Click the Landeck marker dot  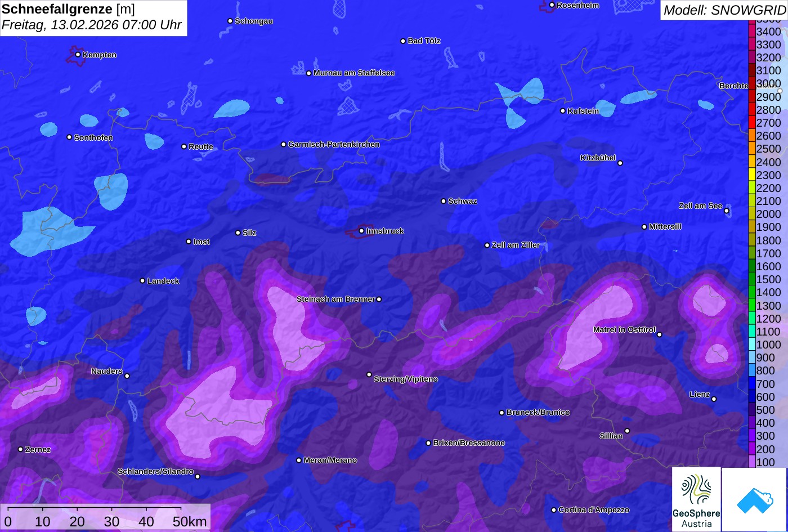coord(142,281)
